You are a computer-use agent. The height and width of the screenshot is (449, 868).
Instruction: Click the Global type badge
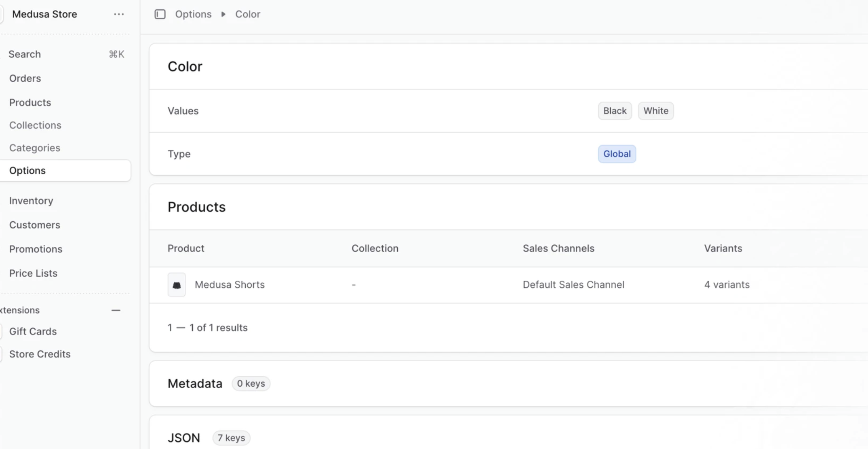[x=617, y=154]
